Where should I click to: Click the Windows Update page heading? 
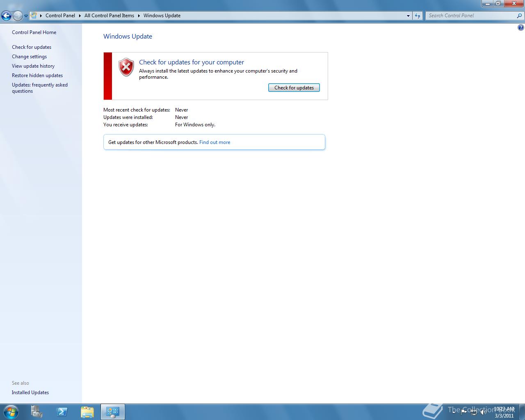pyautogui.click(x=128, y=36)
